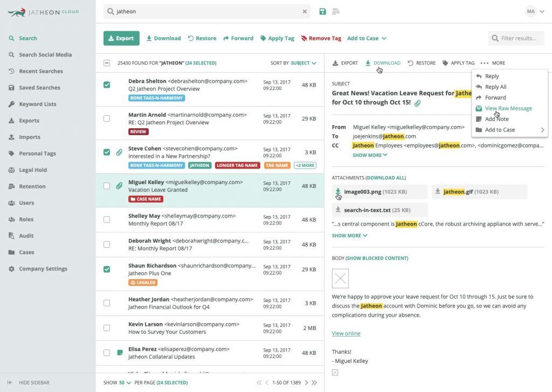This screenshot has height=392, width=552.
Task: Download selected emails from the top toolbar
Action: pos(164,38)
